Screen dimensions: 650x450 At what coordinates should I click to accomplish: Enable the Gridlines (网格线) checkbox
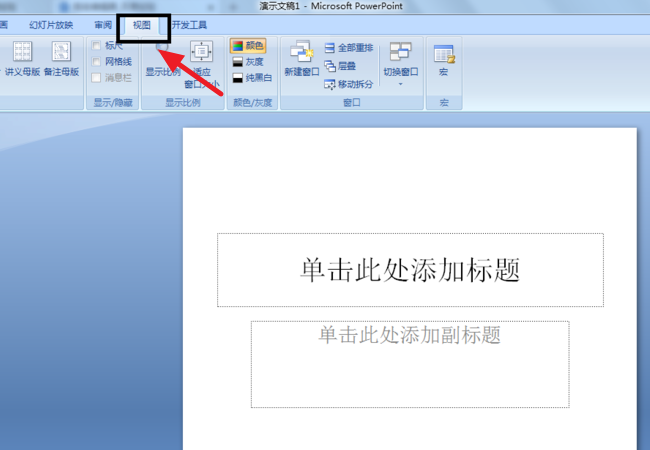[x=96, y=62]
